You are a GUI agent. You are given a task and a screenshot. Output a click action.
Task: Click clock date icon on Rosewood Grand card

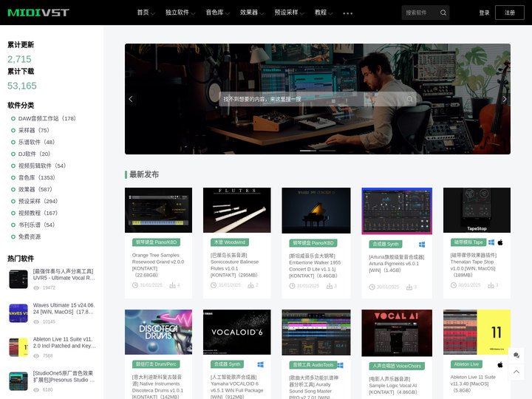point(135,285)
